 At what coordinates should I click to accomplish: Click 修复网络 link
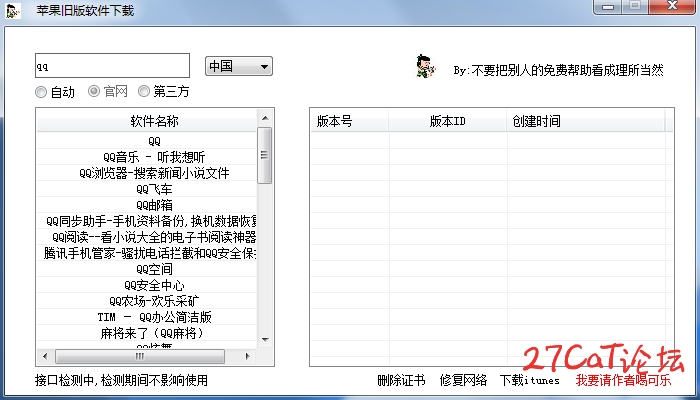coord(463,380)
